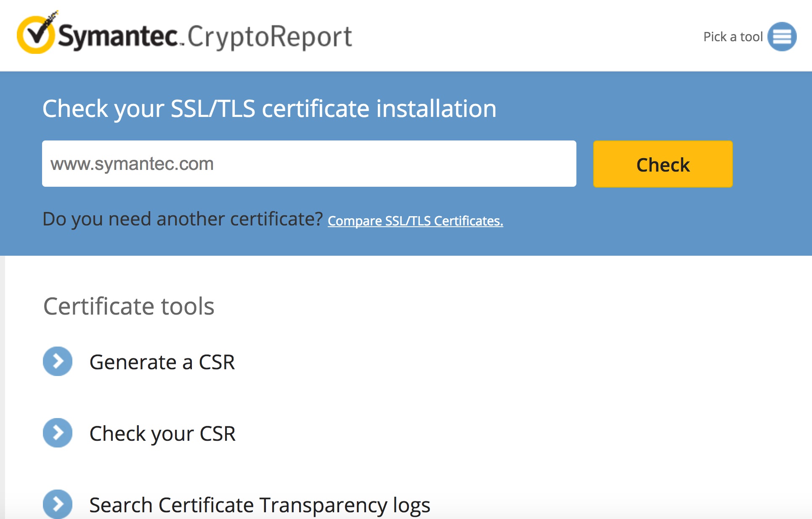Viewport: 812px width, 519px height.
Task: Open Search Certificate Transparency logs tool
Action: point(260,505)
